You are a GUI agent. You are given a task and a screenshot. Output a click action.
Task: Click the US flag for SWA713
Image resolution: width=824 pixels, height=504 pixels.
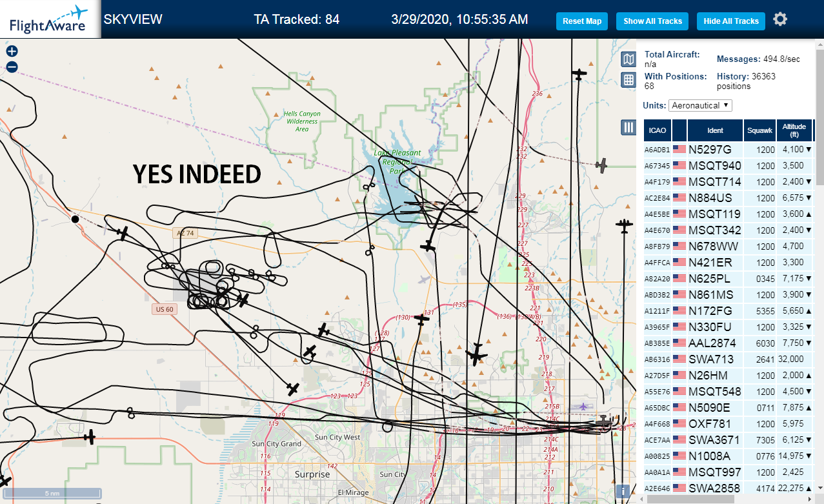point(679,359)
